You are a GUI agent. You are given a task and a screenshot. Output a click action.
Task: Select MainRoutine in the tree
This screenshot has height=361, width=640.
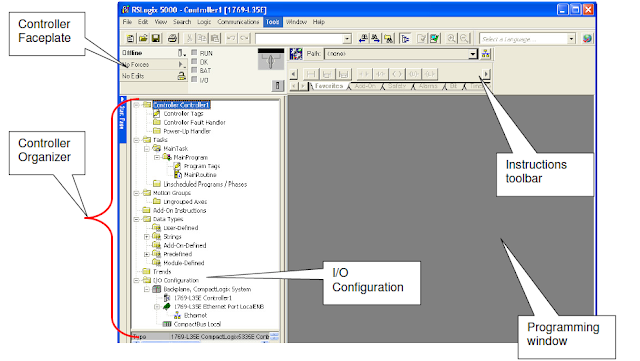200,175
